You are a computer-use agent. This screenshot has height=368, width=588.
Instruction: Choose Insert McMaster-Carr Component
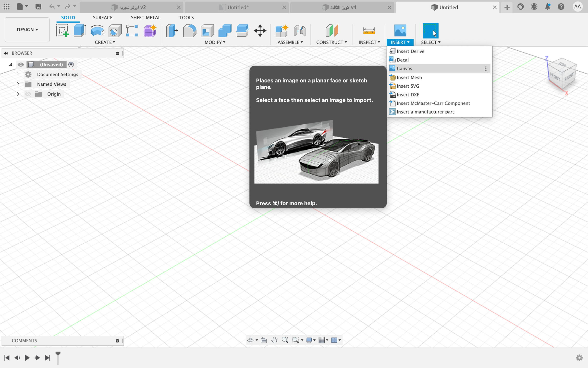[x=440, y=103]
